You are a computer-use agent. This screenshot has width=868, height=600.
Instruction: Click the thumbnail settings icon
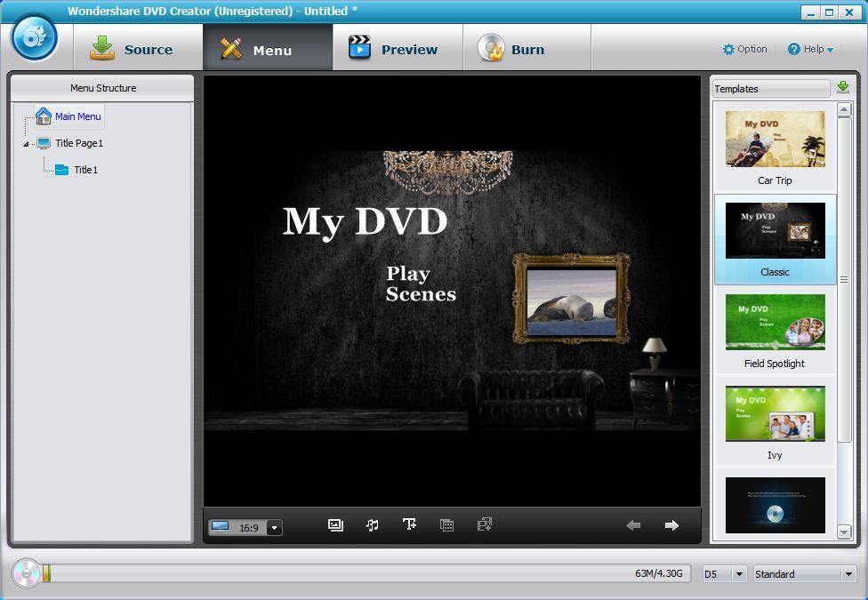pos(484,524)
